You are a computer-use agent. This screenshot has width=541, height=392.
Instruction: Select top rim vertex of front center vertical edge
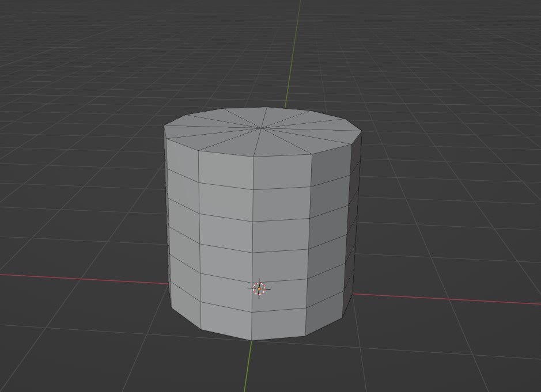point(254,157)
